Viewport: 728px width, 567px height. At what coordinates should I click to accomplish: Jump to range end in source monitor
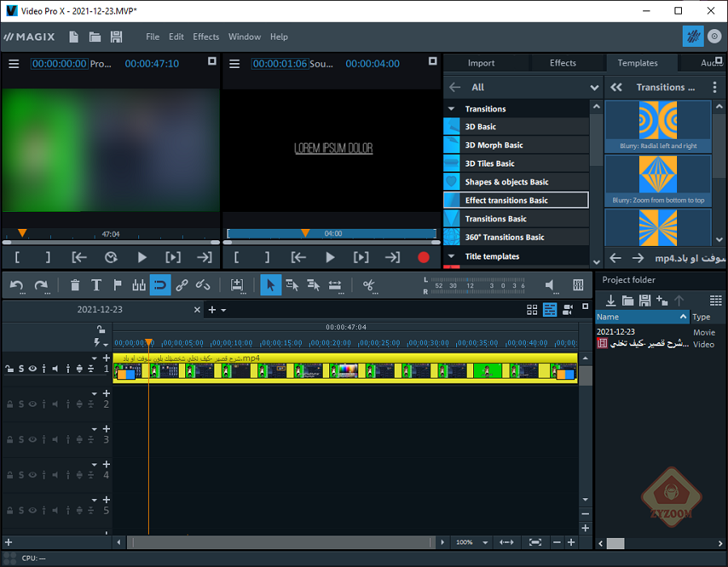coord(392,257)
